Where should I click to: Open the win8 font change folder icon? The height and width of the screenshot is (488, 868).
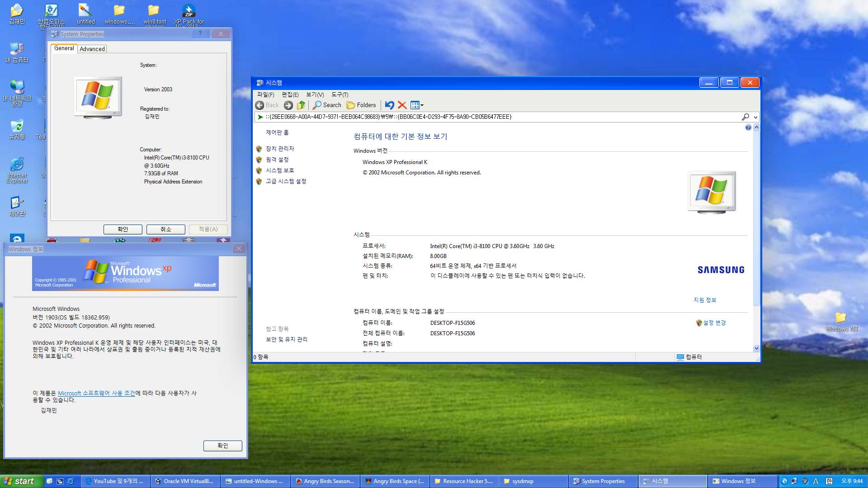point(155,15)
